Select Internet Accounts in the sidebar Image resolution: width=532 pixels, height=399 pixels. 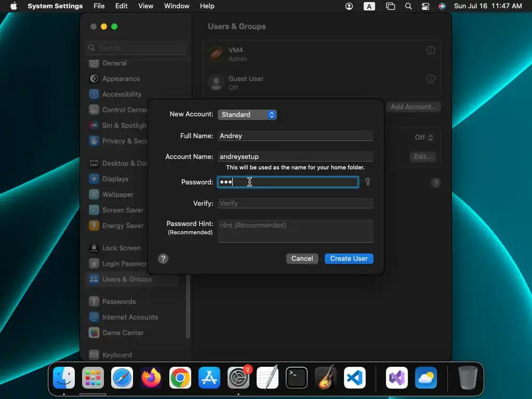pos(123,317)
